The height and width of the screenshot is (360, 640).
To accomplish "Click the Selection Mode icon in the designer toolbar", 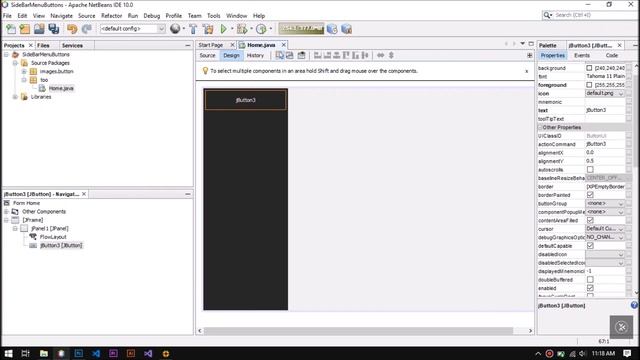I will pyautogui.click(x=280, y=55).
